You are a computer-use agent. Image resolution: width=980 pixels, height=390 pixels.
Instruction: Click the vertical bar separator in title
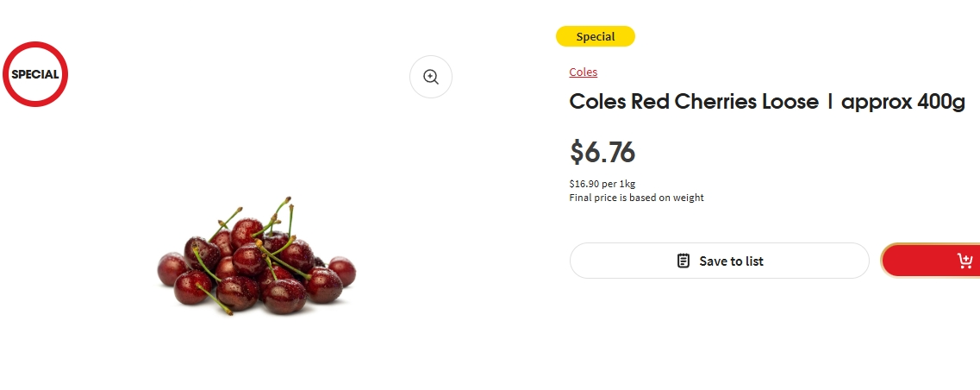point(830,102)
